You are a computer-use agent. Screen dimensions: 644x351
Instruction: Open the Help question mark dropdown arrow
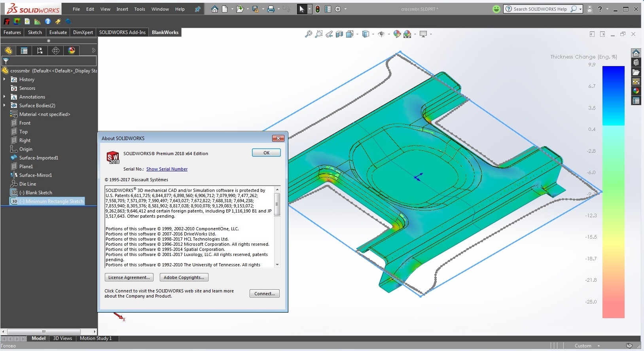coord(607,9)
